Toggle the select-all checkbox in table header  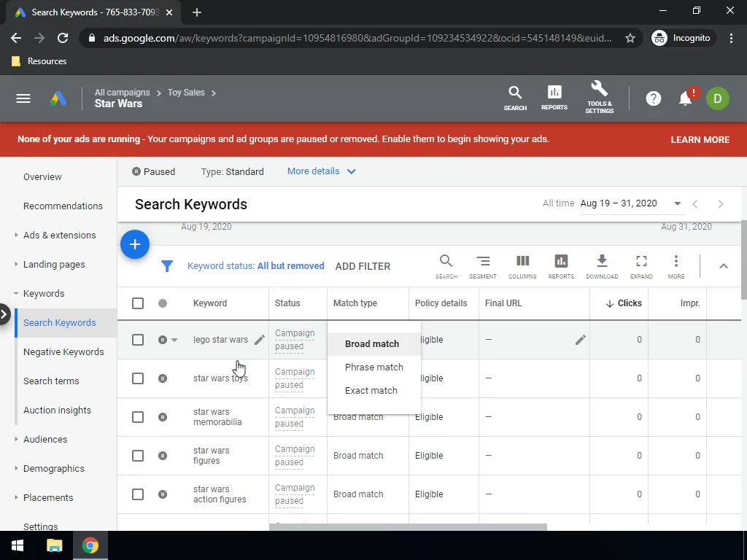coord(138,303)
